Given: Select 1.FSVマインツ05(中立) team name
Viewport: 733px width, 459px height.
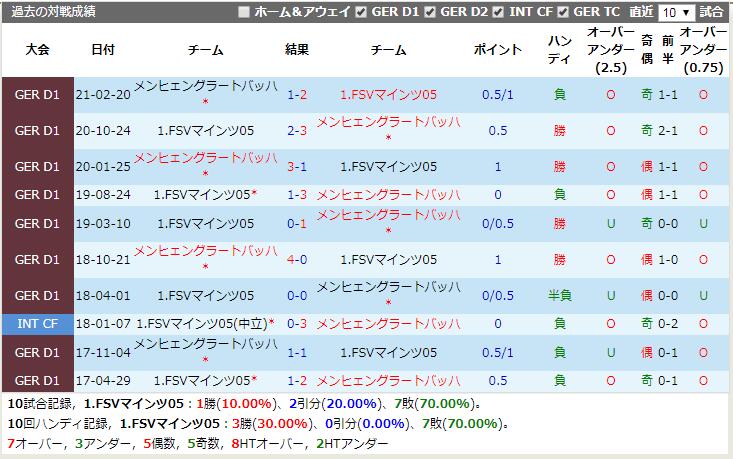Looking at the screenshot, I should point(202,324).
